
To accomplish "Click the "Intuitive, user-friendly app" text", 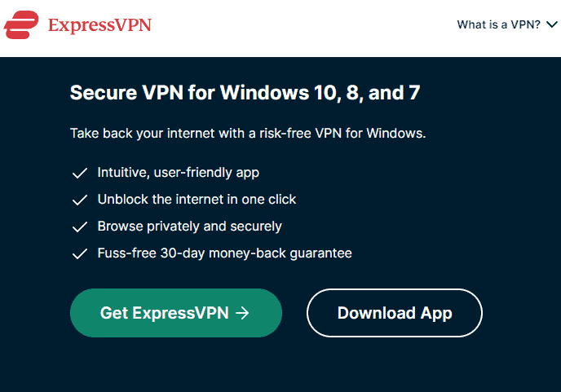I will tap(179, 173).
